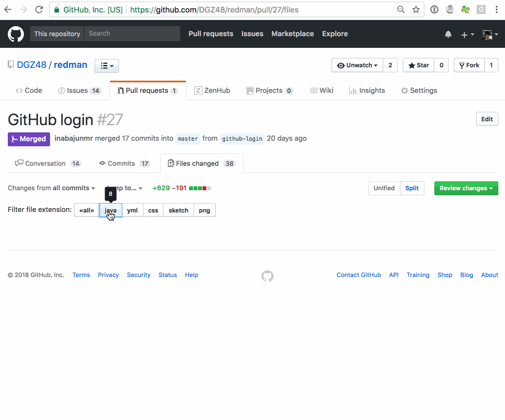Open the Settings tab
Viewport: 505px width, 420px height.
(419, 91)
